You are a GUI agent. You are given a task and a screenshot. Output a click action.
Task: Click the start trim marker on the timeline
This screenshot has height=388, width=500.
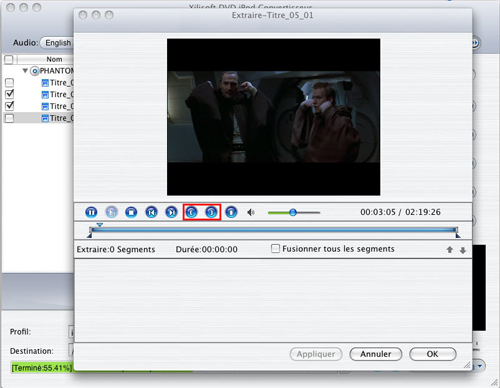[89, 235]
